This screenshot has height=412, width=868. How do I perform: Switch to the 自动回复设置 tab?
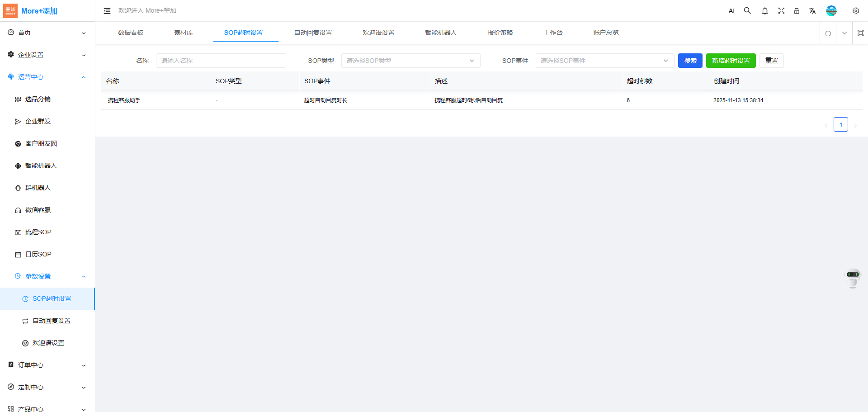[x=313, y=33]
